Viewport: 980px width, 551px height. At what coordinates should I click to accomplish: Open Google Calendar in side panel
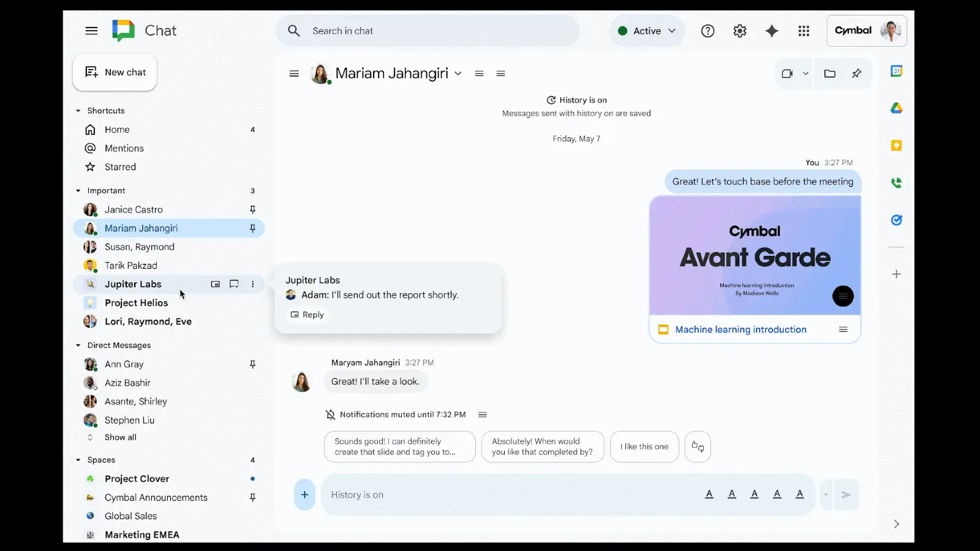coord(896,71)
